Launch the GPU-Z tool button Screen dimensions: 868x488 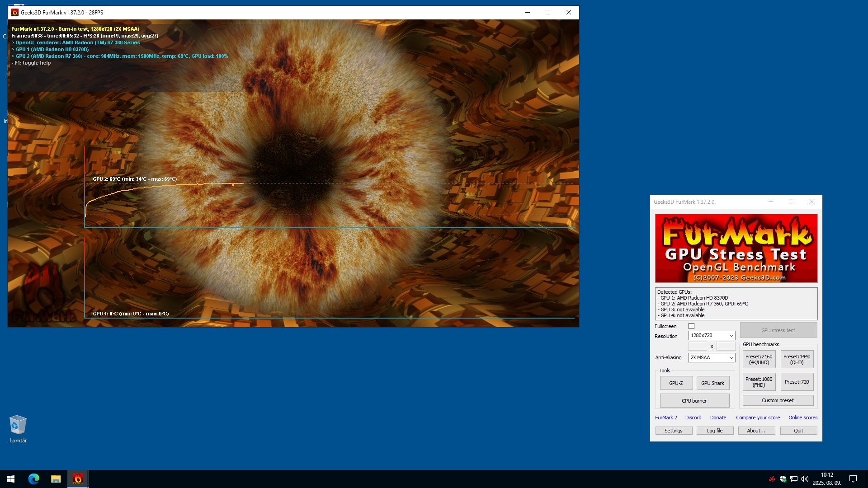[x=676, y=383]
